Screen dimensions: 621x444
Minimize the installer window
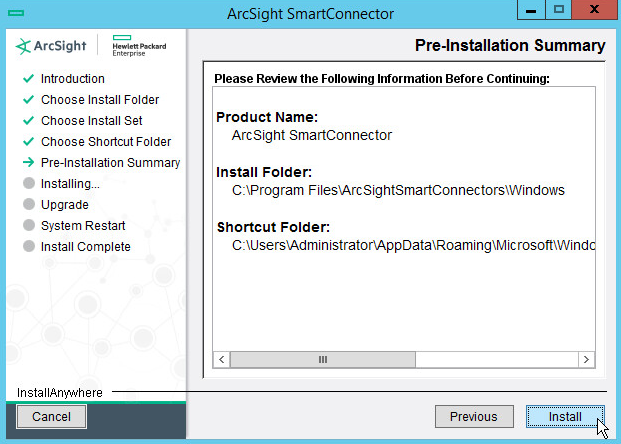532,9
